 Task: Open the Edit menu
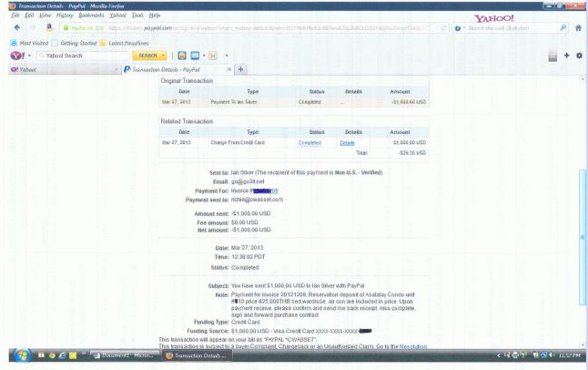(x=29, y=15)
